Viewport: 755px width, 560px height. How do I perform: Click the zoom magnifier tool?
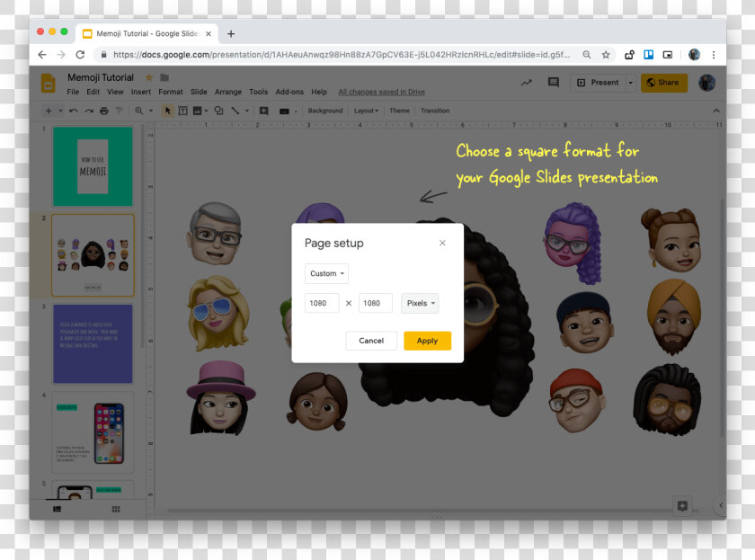point(139,111)
